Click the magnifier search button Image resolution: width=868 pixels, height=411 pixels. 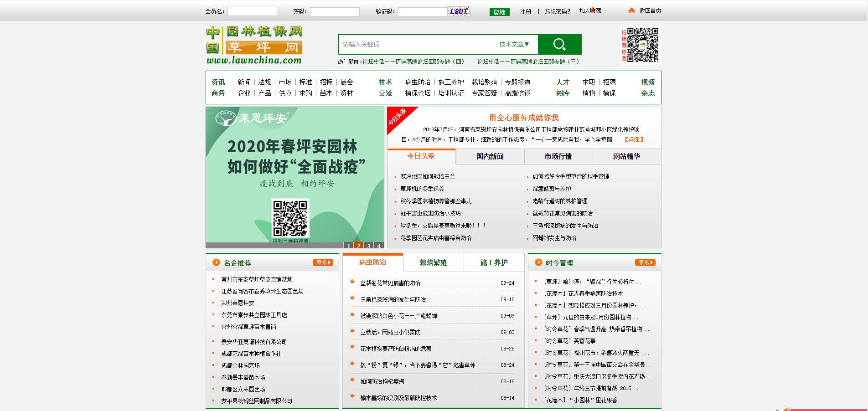(559, 44)
